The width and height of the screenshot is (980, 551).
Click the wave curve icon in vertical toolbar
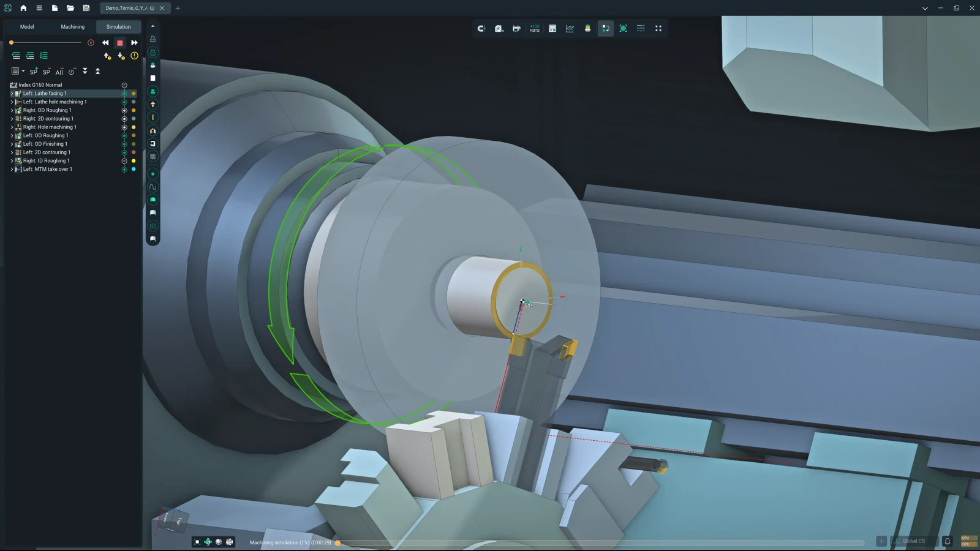tap(153, 187)
